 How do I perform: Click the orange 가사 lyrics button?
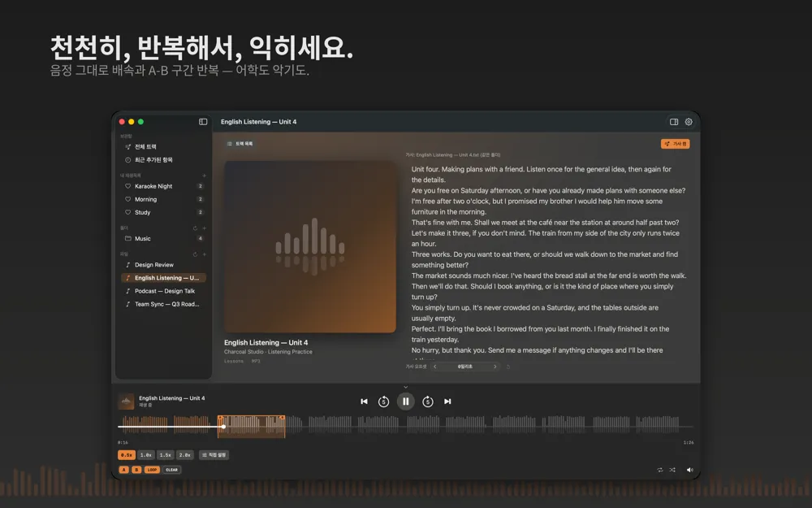point(676,144)
